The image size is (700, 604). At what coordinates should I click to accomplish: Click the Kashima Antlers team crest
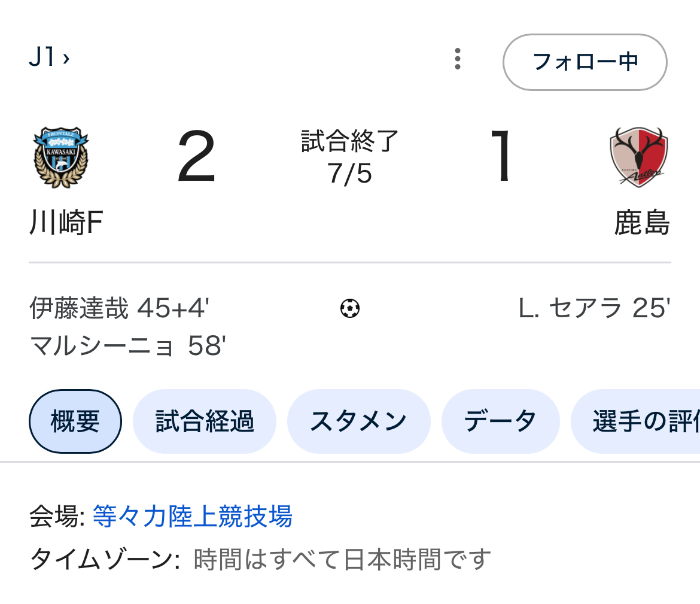(x=638, y=157)
